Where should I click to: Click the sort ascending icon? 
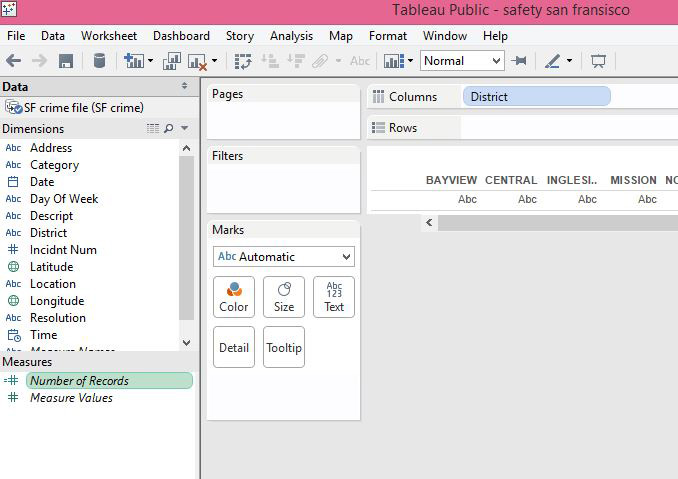(270, 61)
